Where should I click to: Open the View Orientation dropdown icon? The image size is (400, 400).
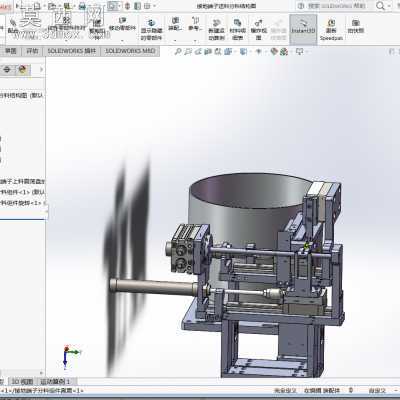(x=229, y=52)
